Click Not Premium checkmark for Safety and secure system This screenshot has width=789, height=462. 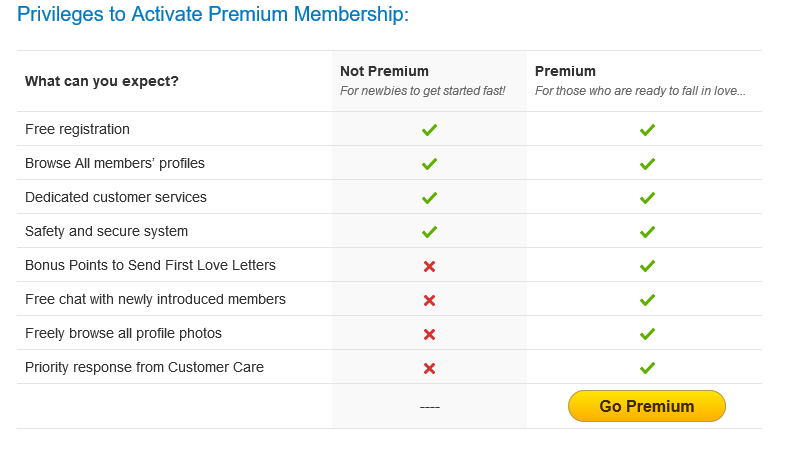[429, 232]
